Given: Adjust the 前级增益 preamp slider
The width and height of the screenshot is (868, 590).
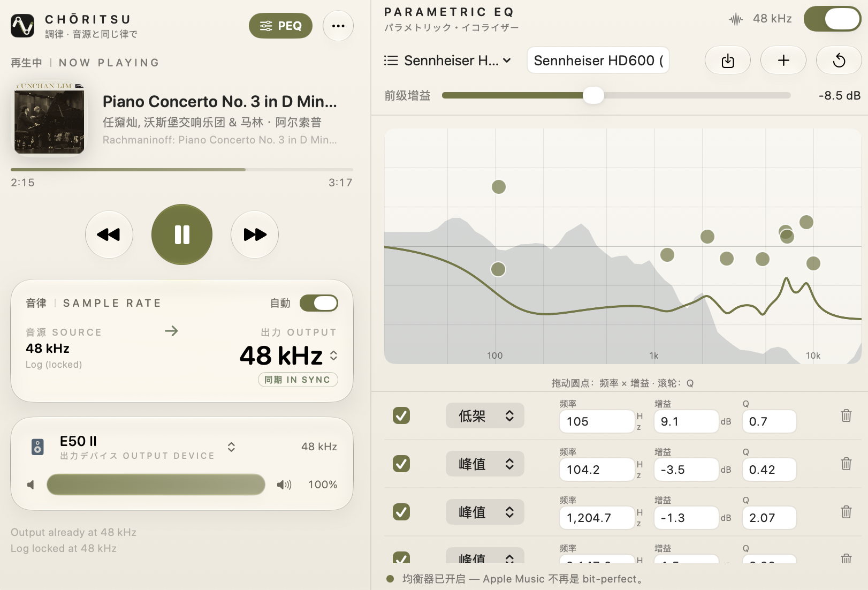Looking at the screenshot, I should pyautogui.click(x=616, y=95).
